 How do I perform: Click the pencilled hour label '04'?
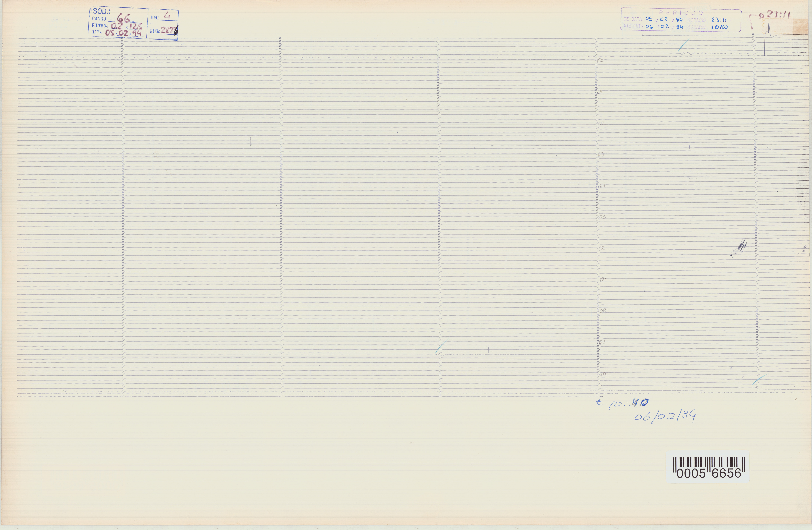pyautogui.click(x=602, y=185)
